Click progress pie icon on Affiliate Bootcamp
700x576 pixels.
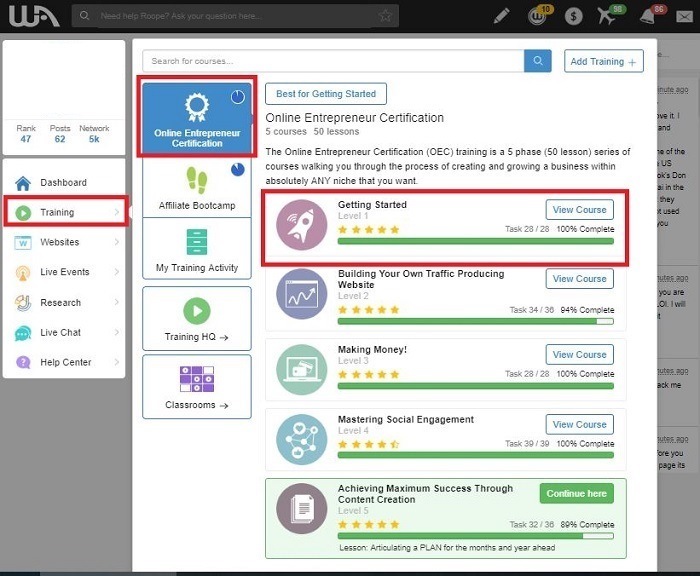(238, 169)
